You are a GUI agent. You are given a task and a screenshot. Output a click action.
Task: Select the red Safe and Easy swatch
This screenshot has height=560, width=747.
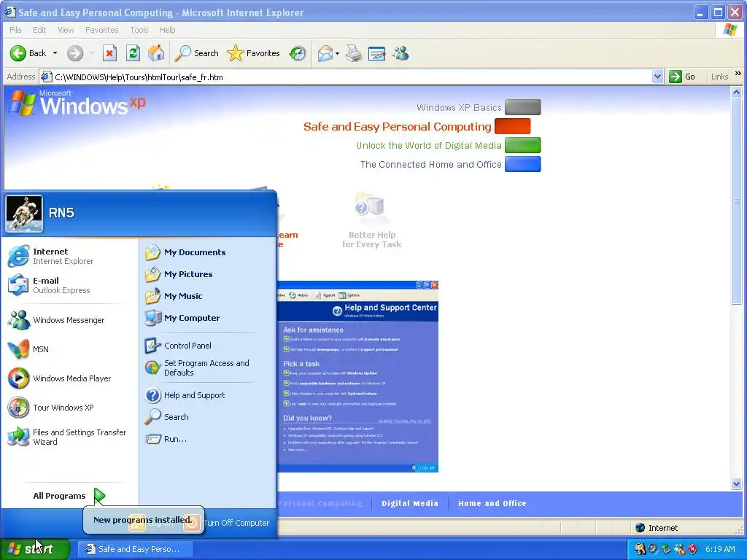pos(512,126)
